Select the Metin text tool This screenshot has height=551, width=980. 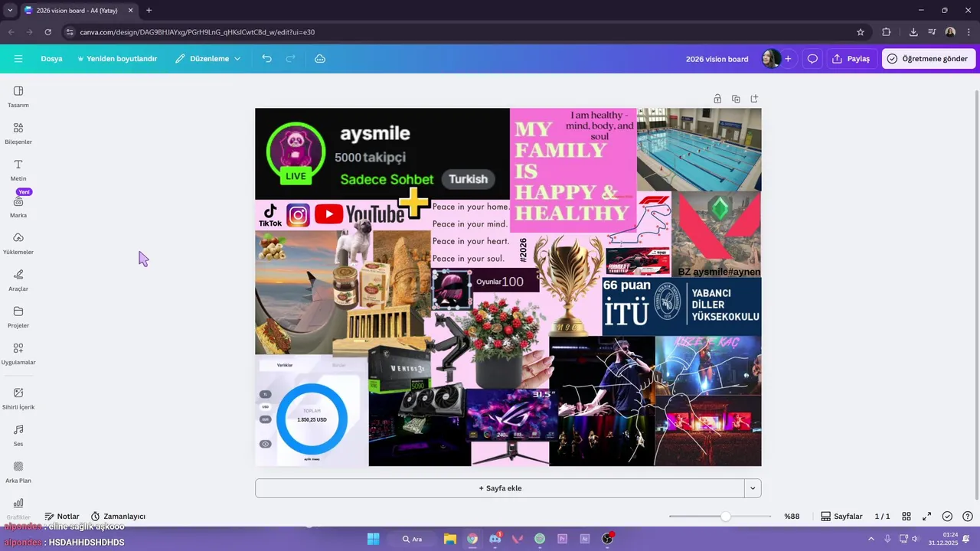pos(18,170)
